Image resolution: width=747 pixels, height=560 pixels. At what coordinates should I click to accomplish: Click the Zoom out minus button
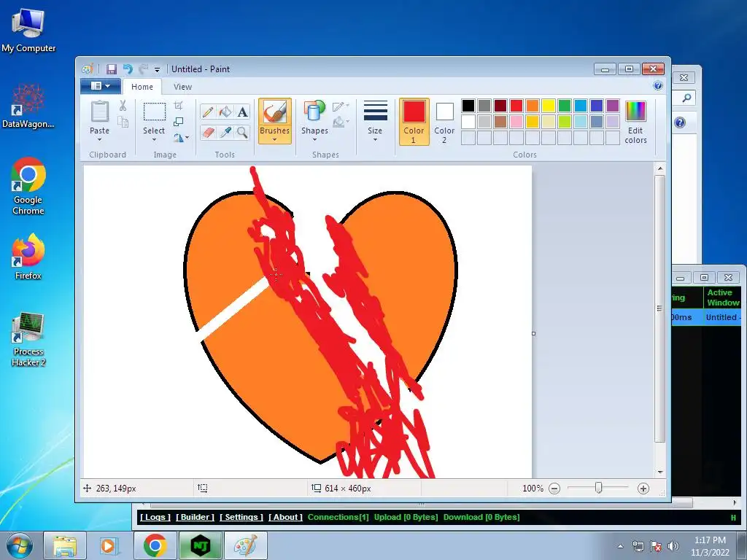tap(554, 489)
